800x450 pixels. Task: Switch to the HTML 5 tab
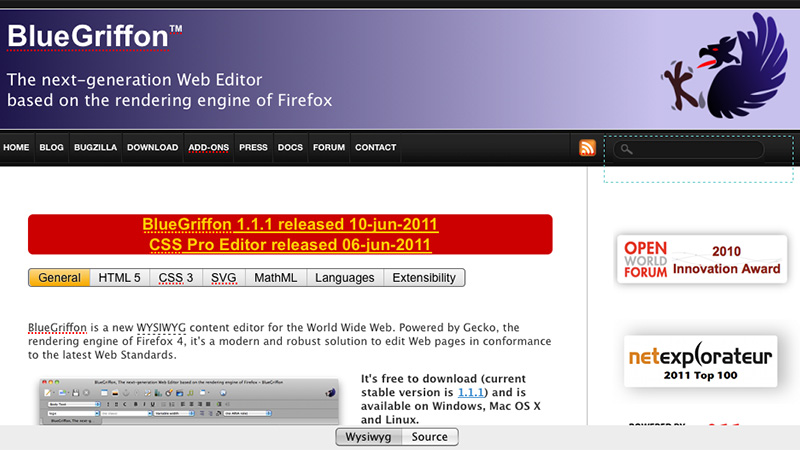(119, 278)
